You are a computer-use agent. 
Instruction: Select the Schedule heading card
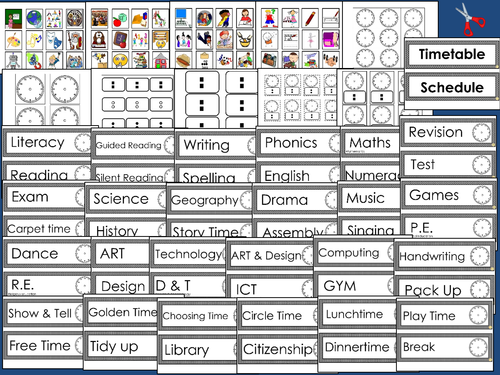[452, 88]
